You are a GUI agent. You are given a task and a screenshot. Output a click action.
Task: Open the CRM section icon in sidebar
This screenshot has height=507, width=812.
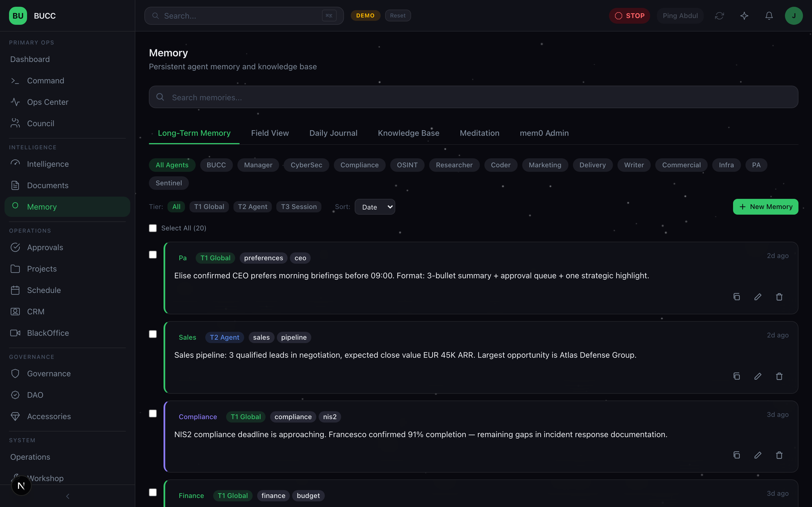tap(16, 312)
